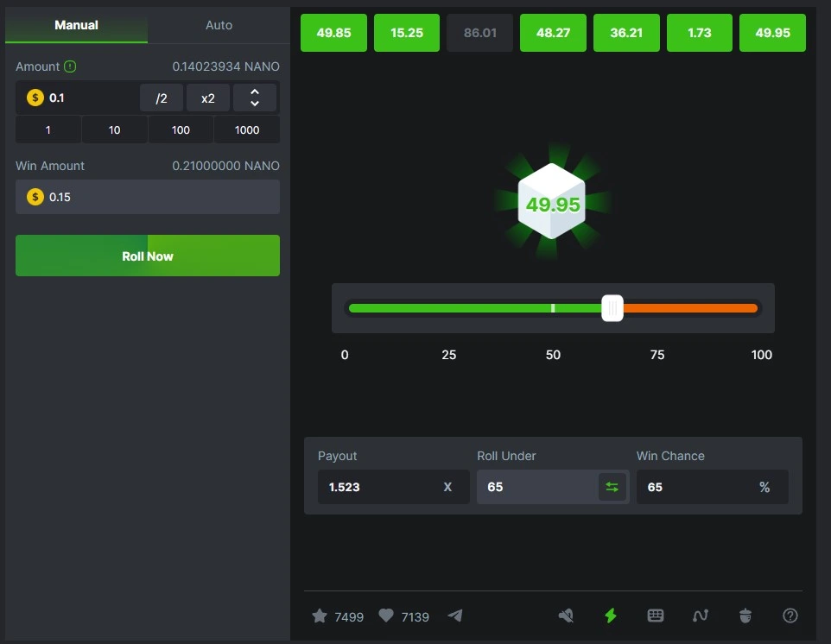Open the live stats chart icon
The height and width of the screenshot is (644, 831).
[x=700, y=616]
